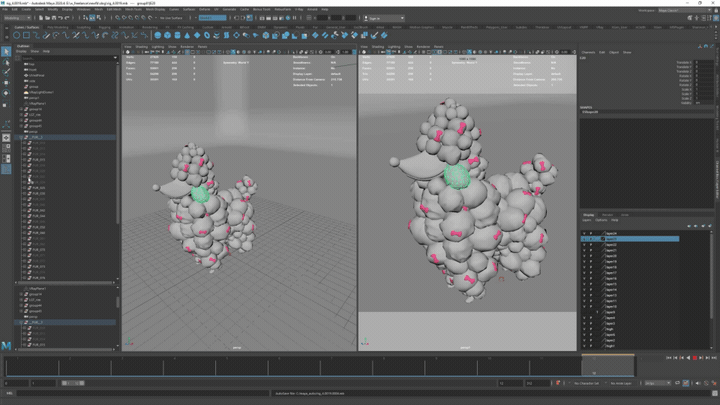Image resolution: width=720 pixels, height=405 pixels.
Task: Pause viewport rendering with the pause icon
Action: coord(295,18)
